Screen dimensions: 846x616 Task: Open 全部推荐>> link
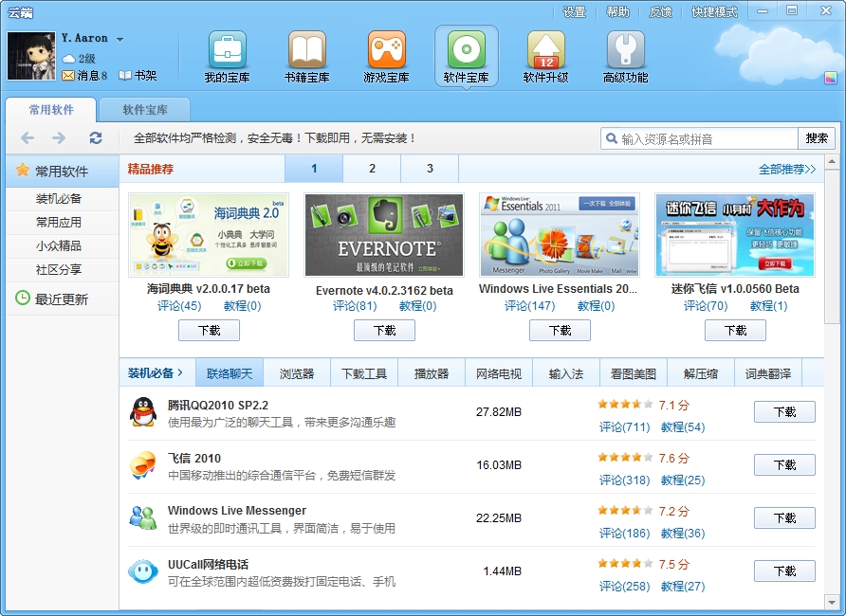787,170
